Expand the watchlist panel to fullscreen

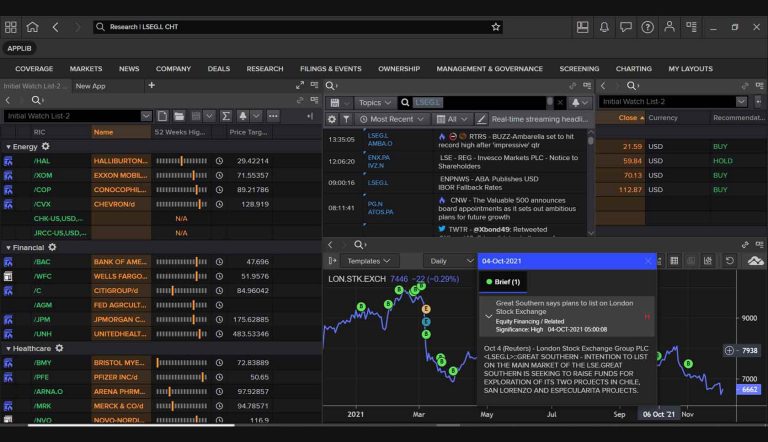click(300, 85)
